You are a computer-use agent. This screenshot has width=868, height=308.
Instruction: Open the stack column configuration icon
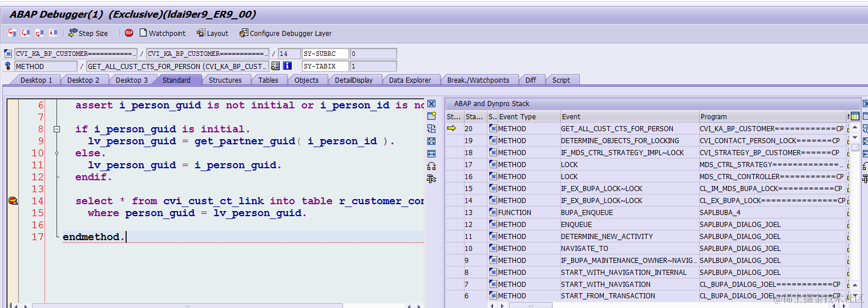[x=855, y=116]
